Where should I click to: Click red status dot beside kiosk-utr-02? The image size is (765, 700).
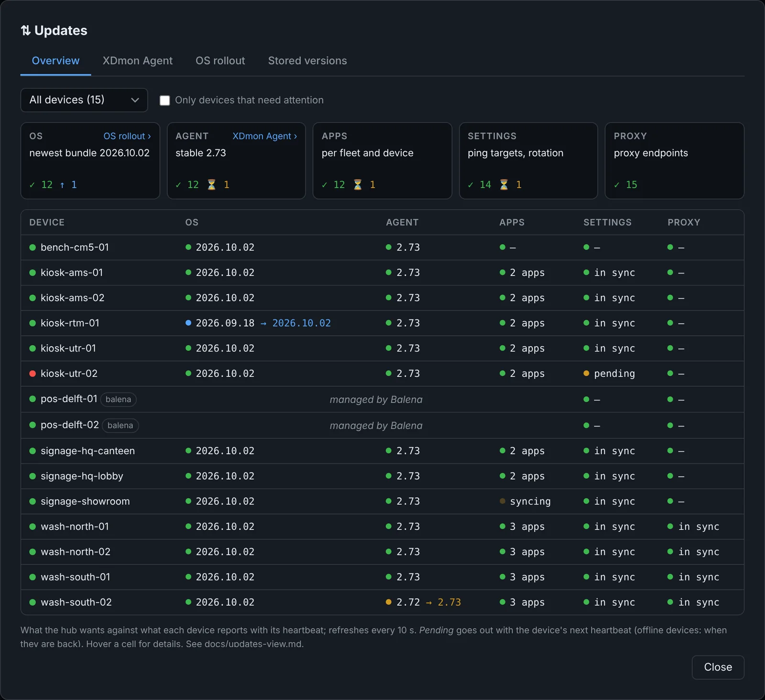[x=33, y=373]
